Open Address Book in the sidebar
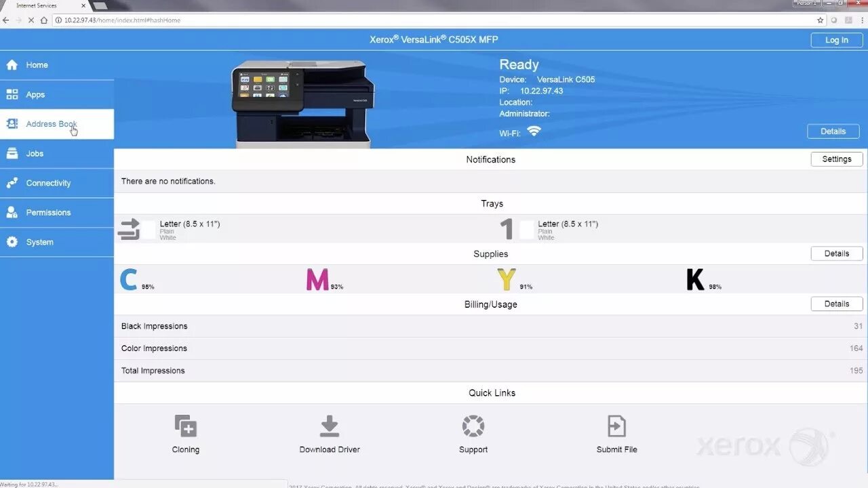868x488 pixels. click(57, 124)
